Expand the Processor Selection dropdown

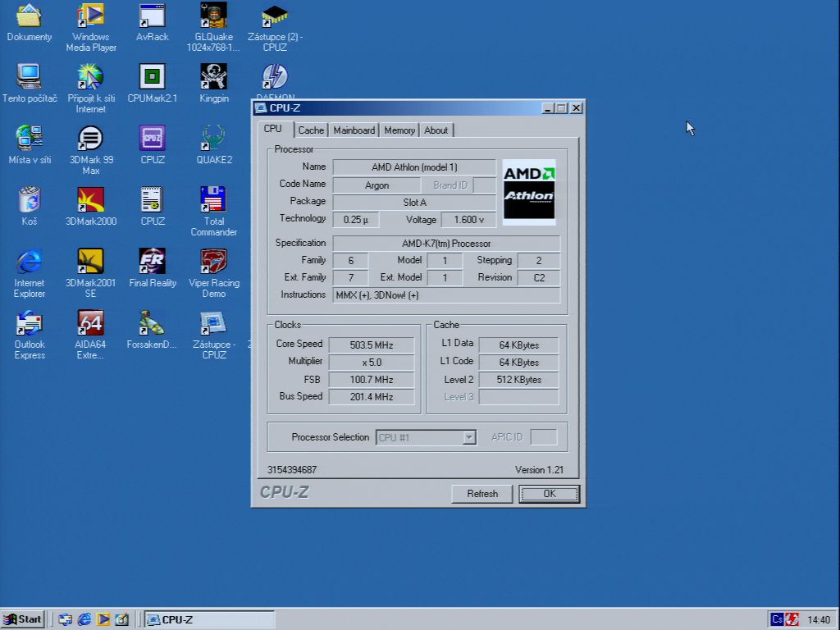click(468, 437)
